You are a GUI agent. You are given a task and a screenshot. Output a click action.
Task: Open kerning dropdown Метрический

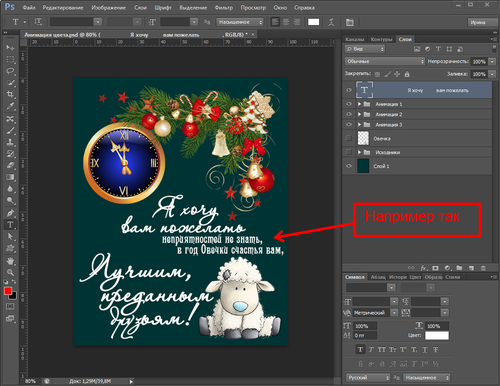(375, 313)
